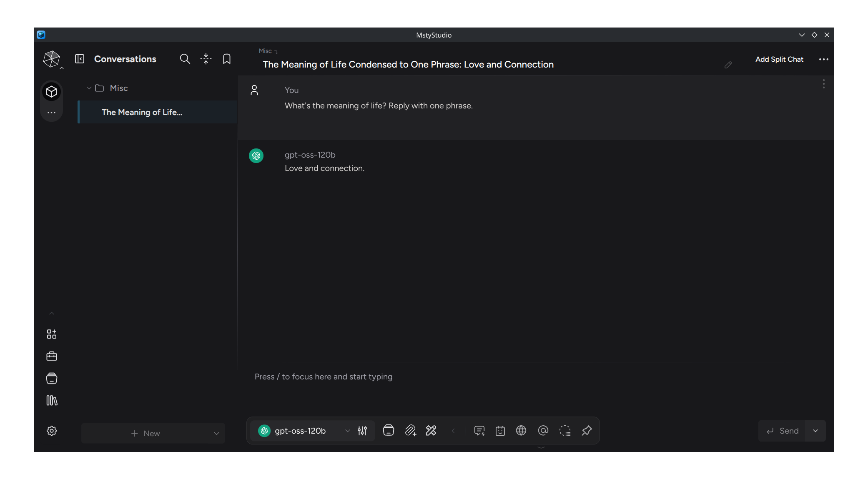Toggle the bookmark icon in conversations header
This screenshot has height=492, width=868.
(x=226, y=59)
